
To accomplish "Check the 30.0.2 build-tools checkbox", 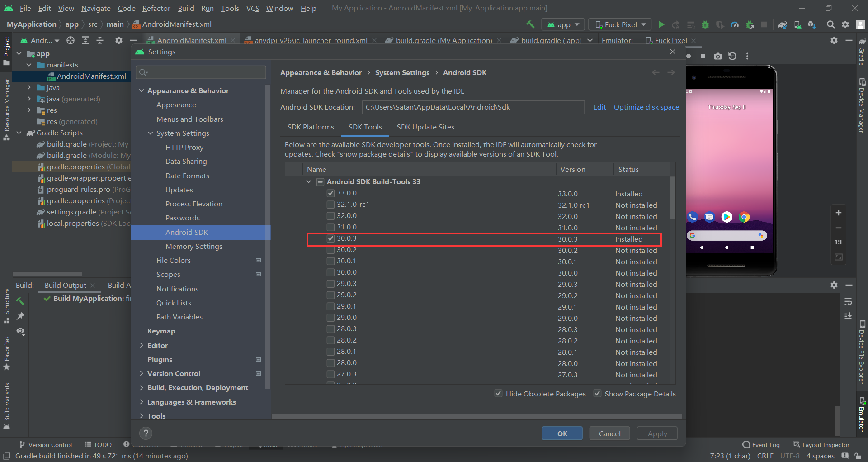I will point(330,250).
